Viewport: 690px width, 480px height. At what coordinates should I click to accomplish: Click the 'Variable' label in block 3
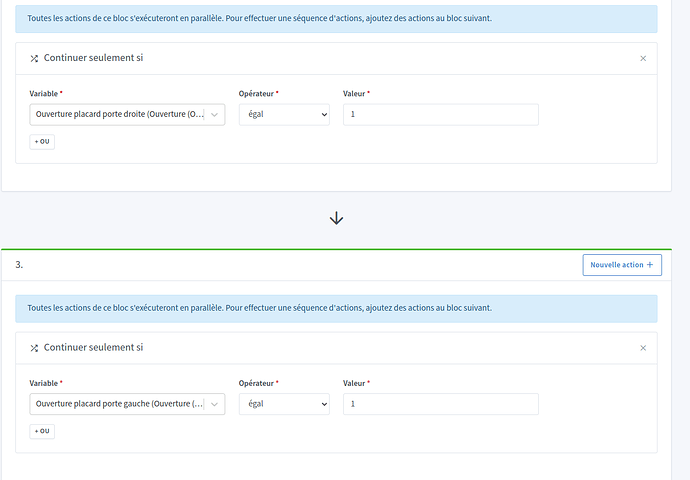coord(45,383)
